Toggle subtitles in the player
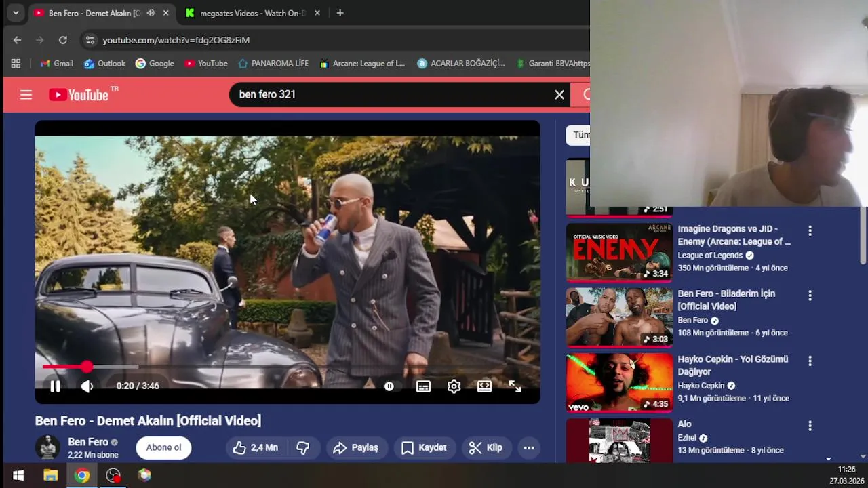The width and height of the screenshot is (868, 488). click(423, 386)
